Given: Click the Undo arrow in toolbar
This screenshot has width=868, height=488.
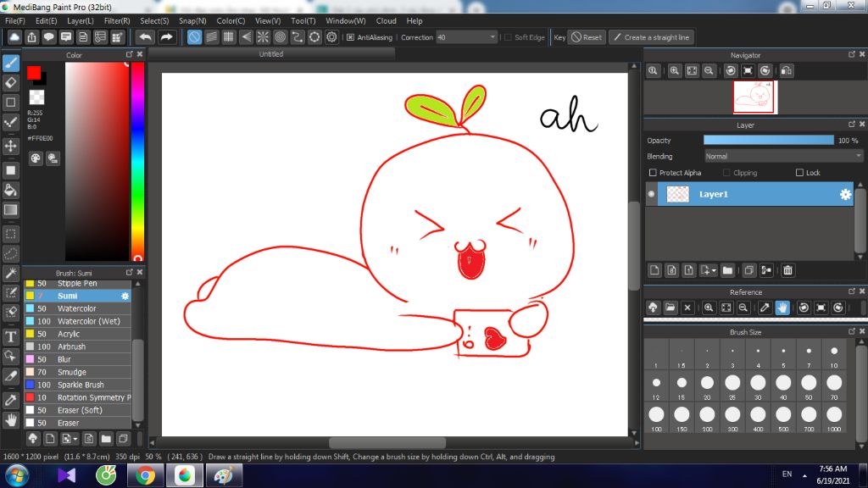Looking at the screenshot, I should (x=145, y=37).
